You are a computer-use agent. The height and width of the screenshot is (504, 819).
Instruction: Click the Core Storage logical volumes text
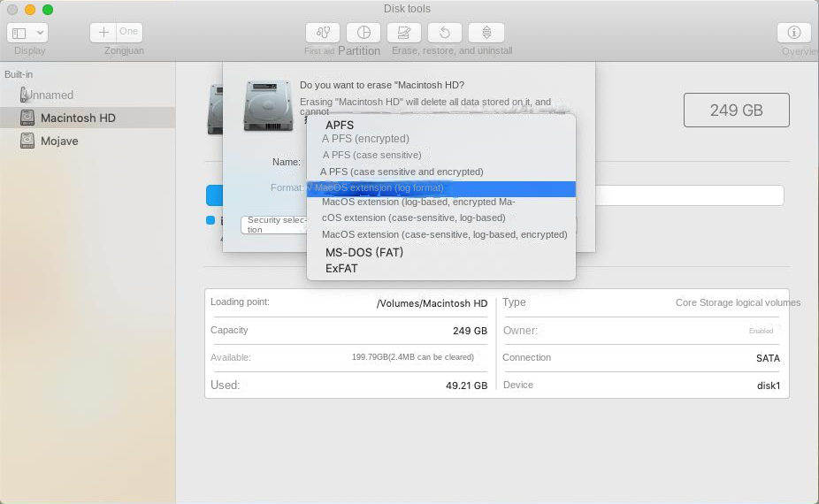(x=738, y=302)
